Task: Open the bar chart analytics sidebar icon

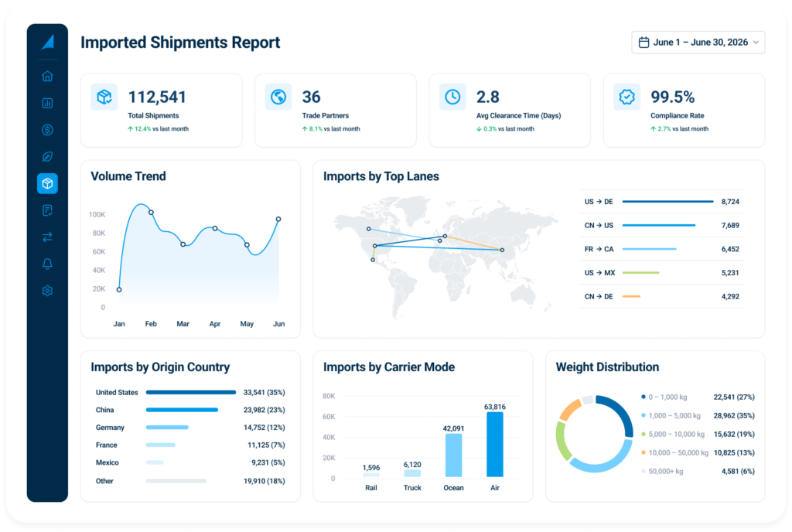Action: (47, 103)
